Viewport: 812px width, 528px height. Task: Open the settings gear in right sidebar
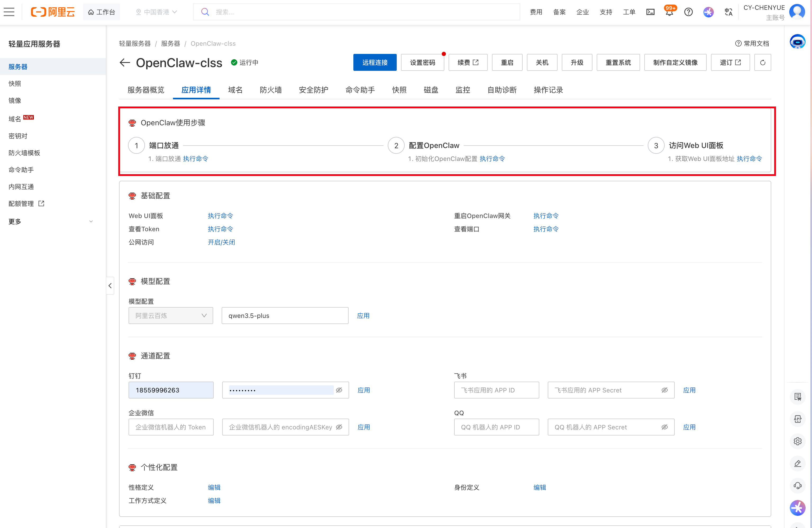coord(797,441)
